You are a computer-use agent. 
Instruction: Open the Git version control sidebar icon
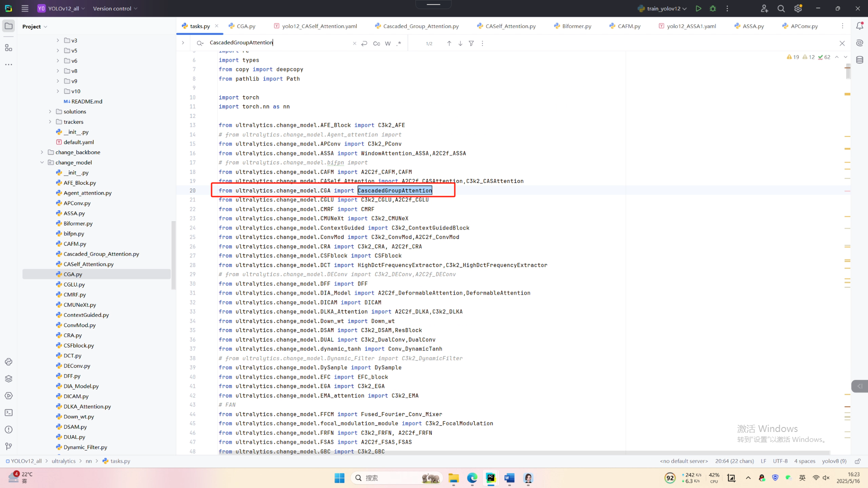pos(9,446)
